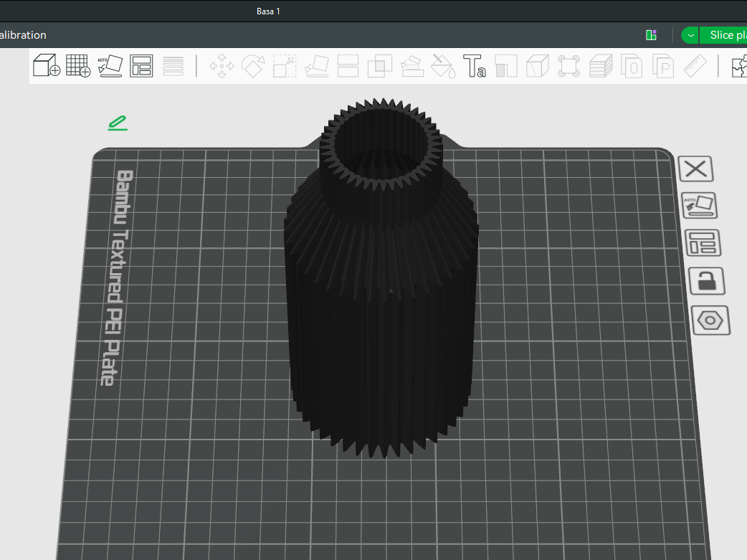Select the Lay on face tool
This screenshot has height=560, width=747.
(x=316, y=67)
